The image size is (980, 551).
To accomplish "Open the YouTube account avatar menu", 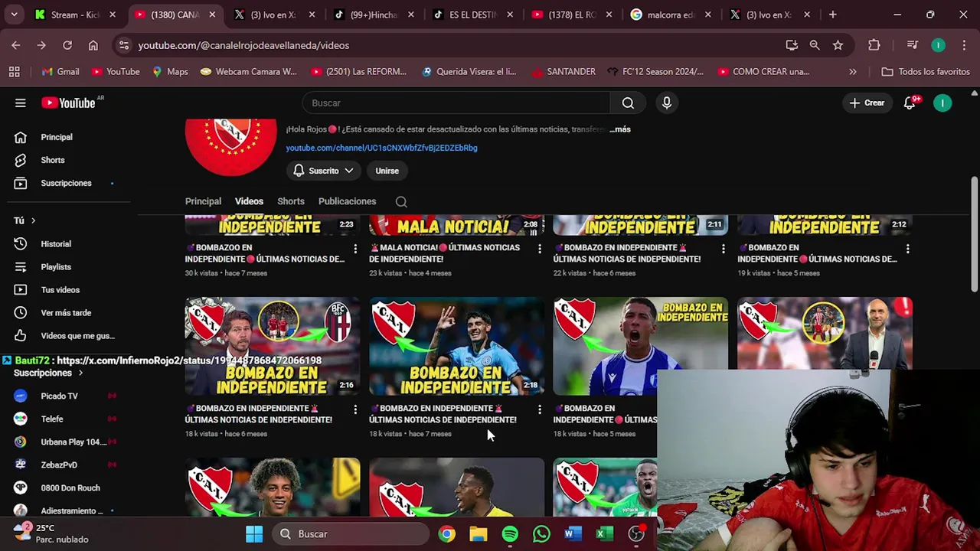I will [942, 103].
